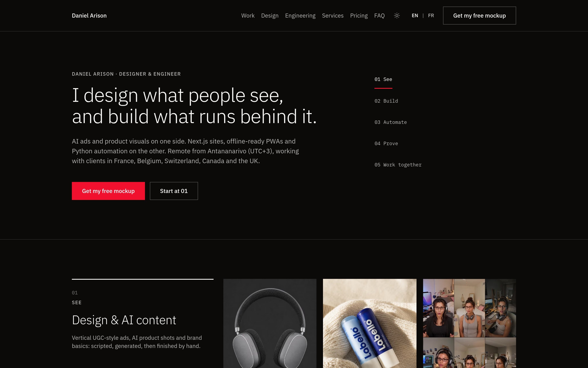The image size is (588, 368).
Task: Open the Work nav item
Action: tap(248, 16)
